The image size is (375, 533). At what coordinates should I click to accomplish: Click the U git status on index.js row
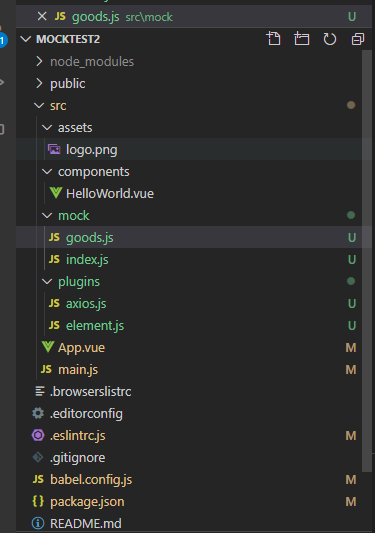[x=352, y=259]
